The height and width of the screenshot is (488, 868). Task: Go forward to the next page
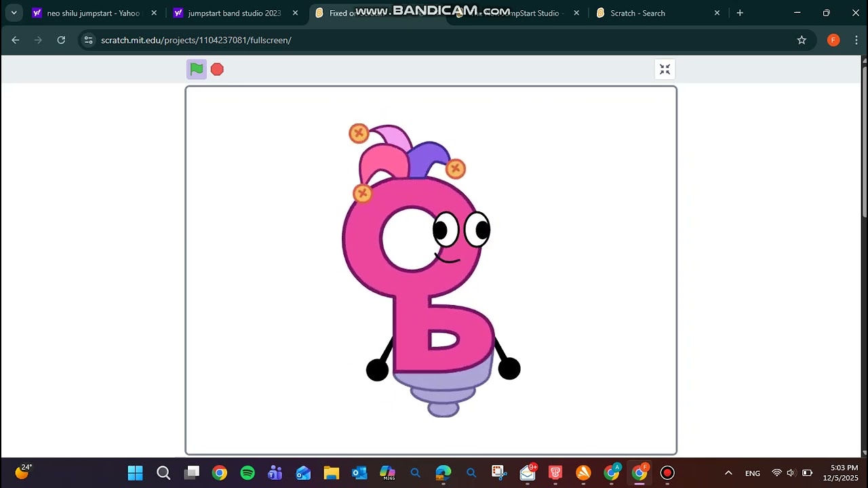[38, 40]
